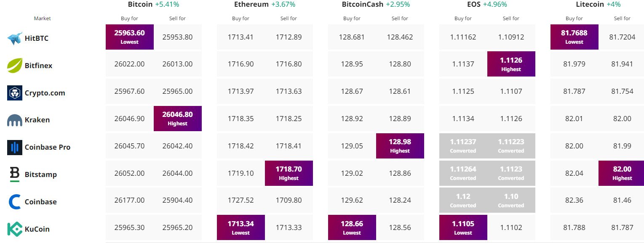Click Kraken highest Bitcoin sell price 26046.80
The width and height of the screenshot is (644, 243).
click(x=178, y=119)
